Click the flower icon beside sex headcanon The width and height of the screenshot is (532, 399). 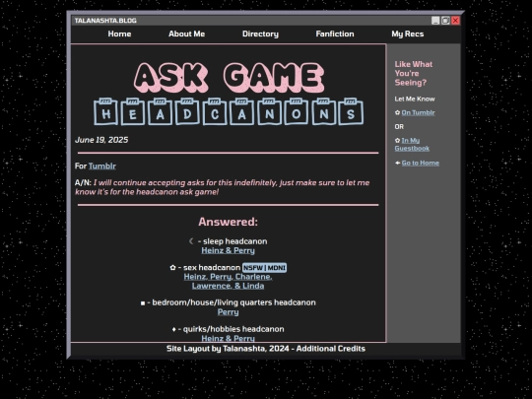pos(172,267)
